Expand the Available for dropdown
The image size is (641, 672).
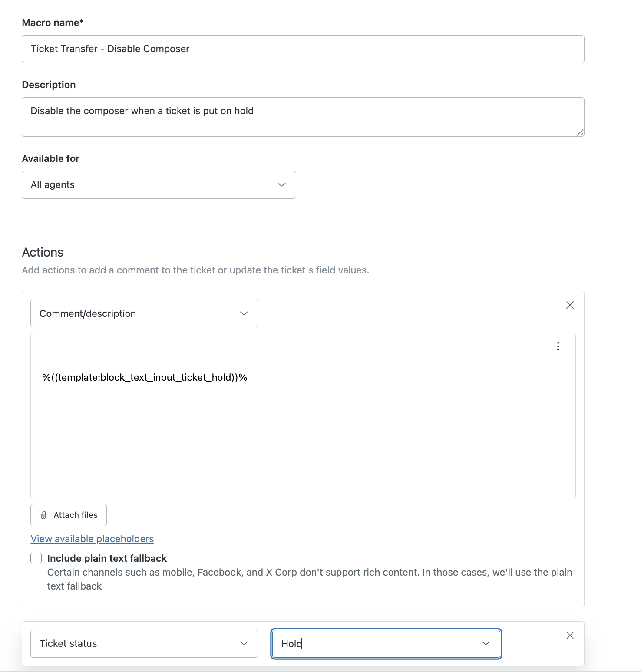pos(159,185)
